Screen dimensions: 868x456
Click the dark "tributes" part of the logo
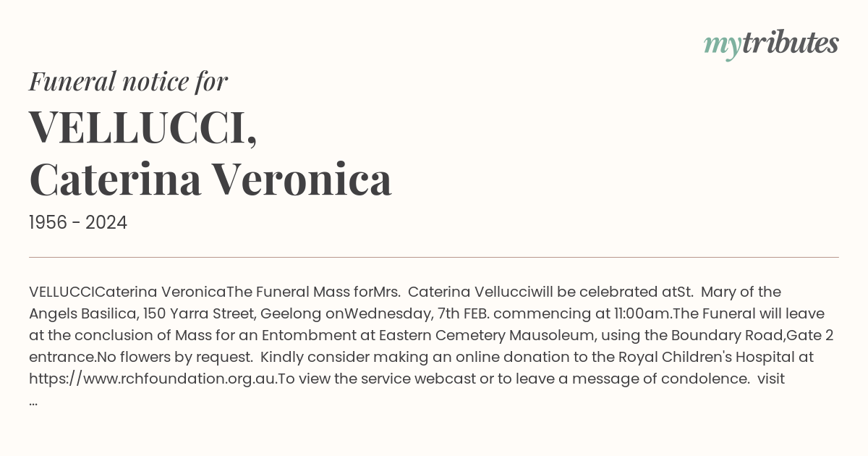tap(791, 43)
